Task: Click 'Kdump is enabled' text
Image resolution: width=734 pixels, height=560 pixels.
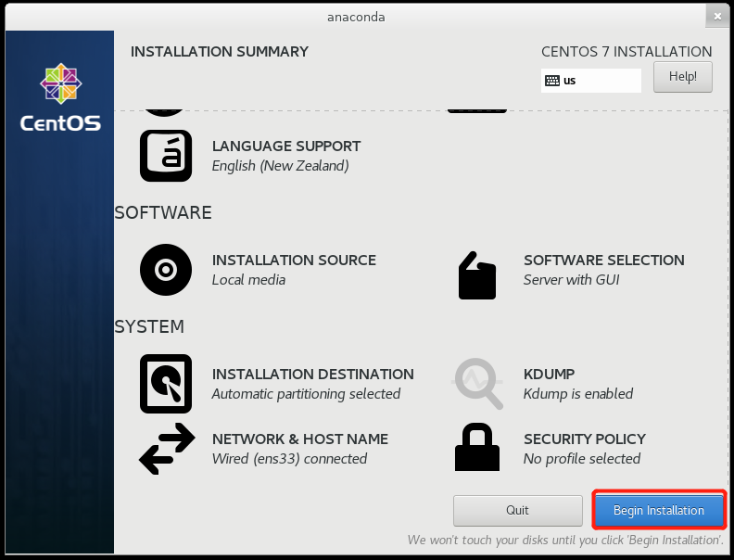Action: point(578,394)
